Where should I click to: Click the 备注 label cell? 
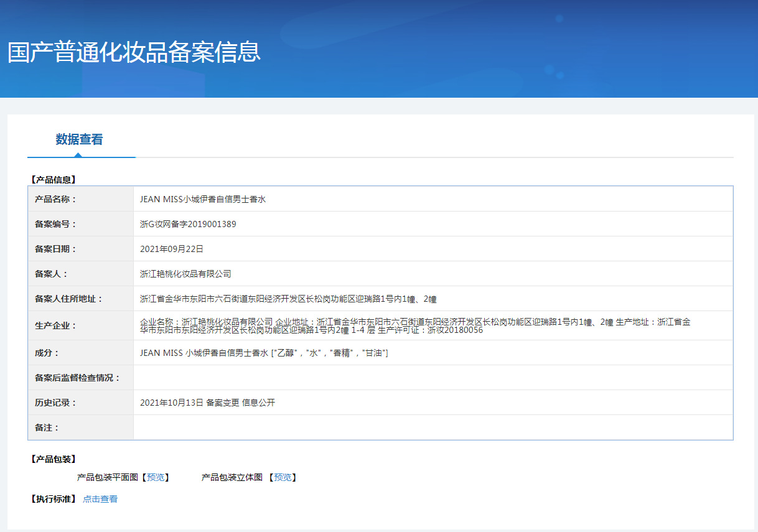pyautogui.click(x=81, y=427)
